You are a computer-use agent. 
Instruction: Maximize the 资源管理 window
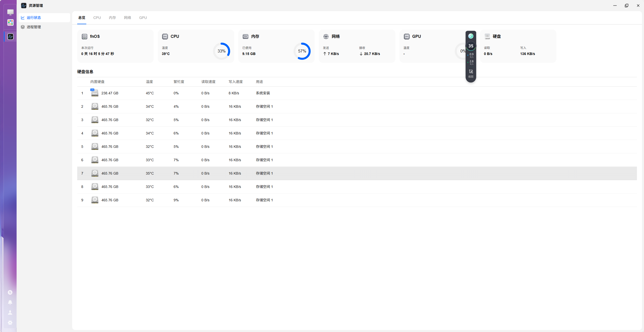pos(627,6)
